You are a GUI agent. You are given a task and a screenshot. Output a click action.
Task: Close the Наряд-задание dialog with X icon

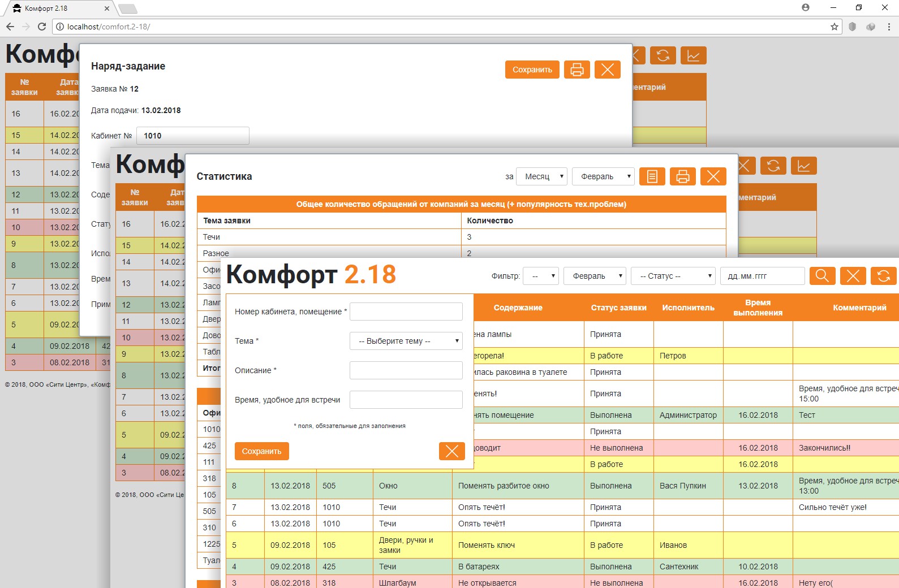[607, 70]
